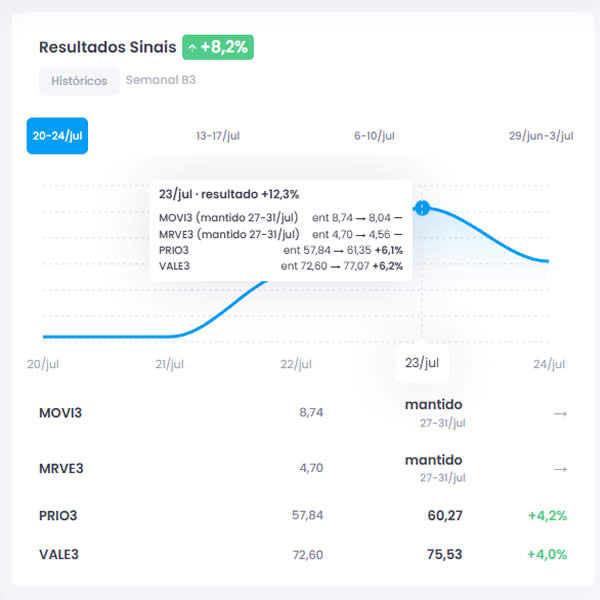Open the VALE3 ticker row
This screenshot has width=600, height=600.
303,554
